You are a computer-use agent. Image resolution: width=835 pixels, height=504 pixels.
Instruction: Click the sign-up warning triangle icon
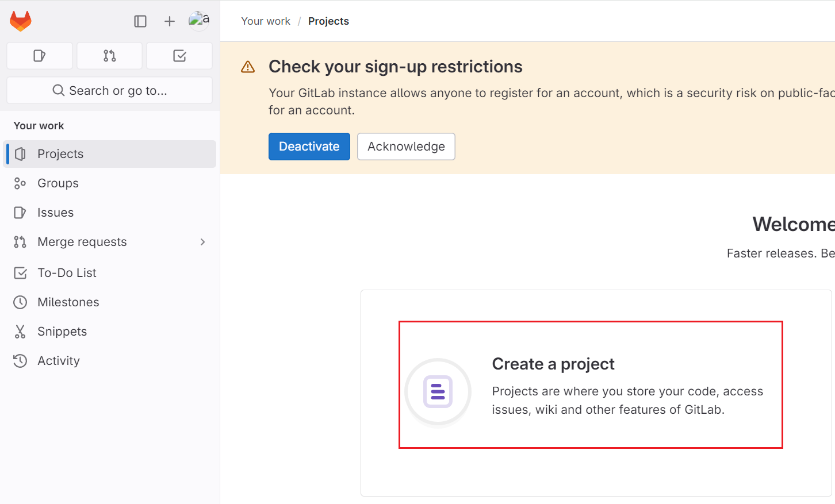(248, 67)
